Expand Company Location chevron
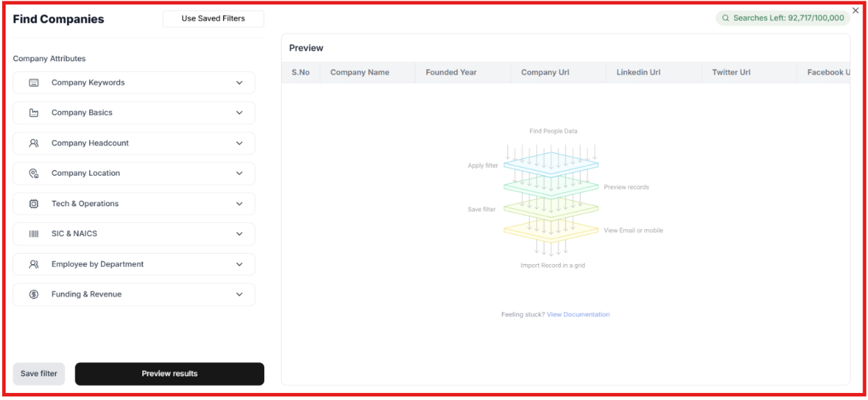 pyautogui.click(x=239, y=174)
